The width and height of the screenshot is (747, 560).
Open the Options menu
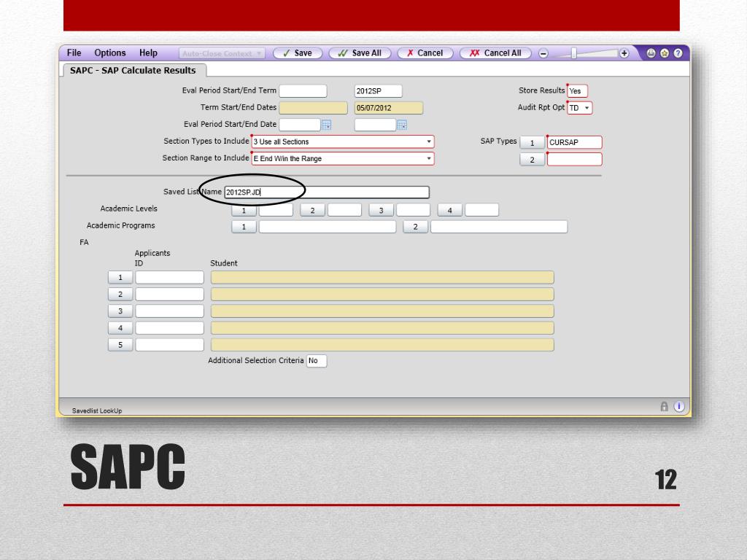109,52
